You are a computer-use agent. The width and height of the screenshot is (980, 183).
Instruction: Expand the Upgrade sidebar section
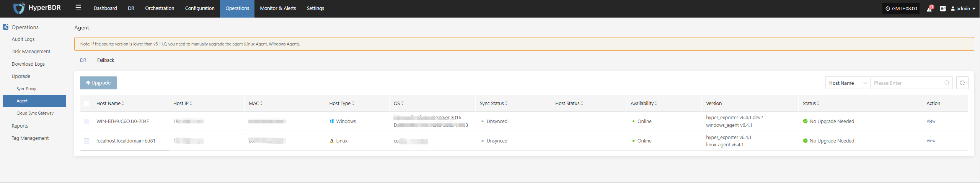point(21,76)
